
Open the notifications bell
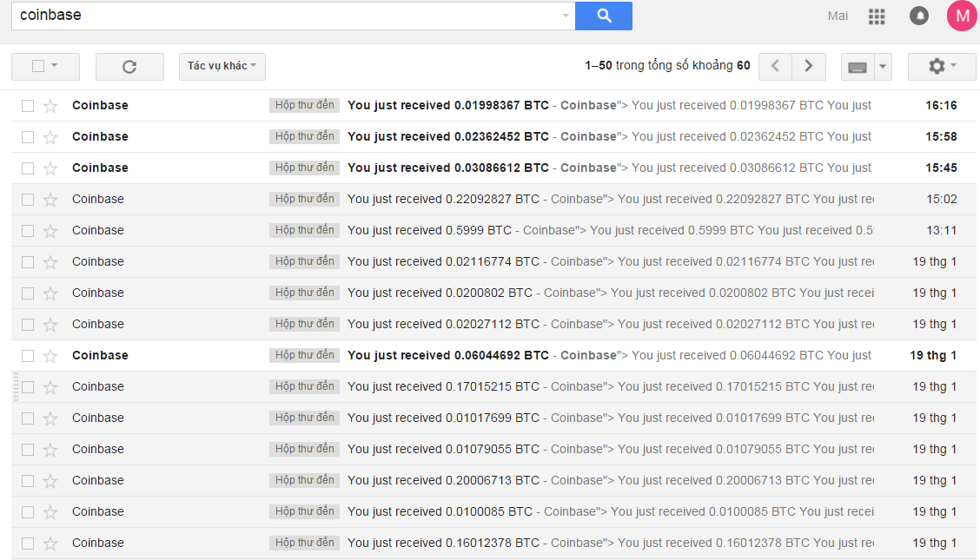[x=918, y=16]
